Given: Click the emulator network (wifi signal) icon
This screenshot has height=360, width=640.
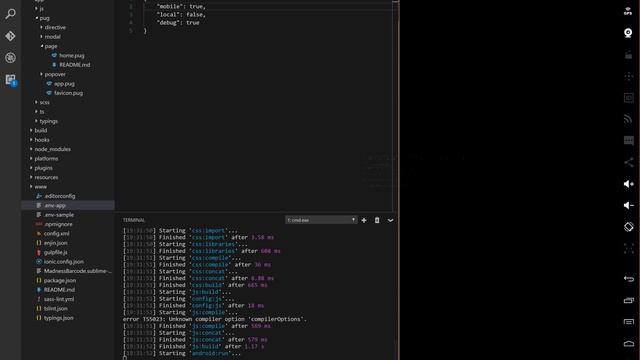Looking at the screenshot, I should click(628, 119).
